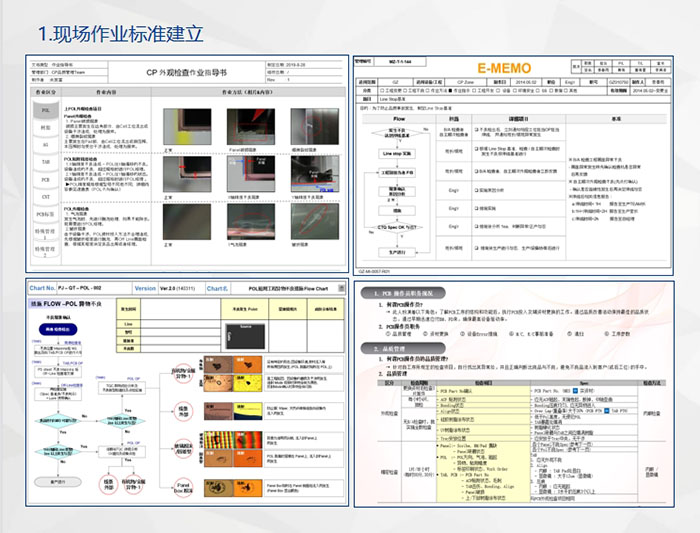
Task: Open photo with red arrow pointing at panel
Action: tap(251, 126)
